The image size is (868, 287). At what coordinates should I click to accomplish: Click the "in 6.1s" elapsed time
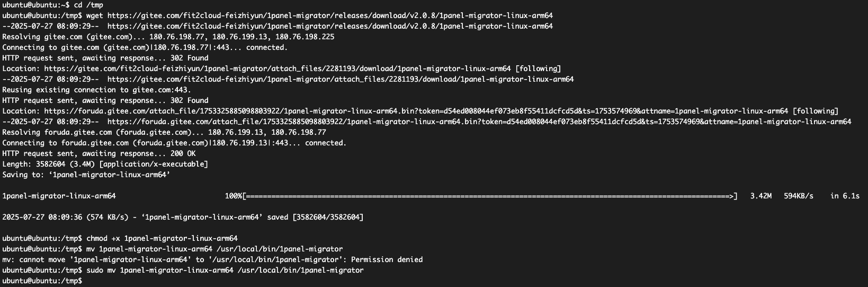pos(845,196)
